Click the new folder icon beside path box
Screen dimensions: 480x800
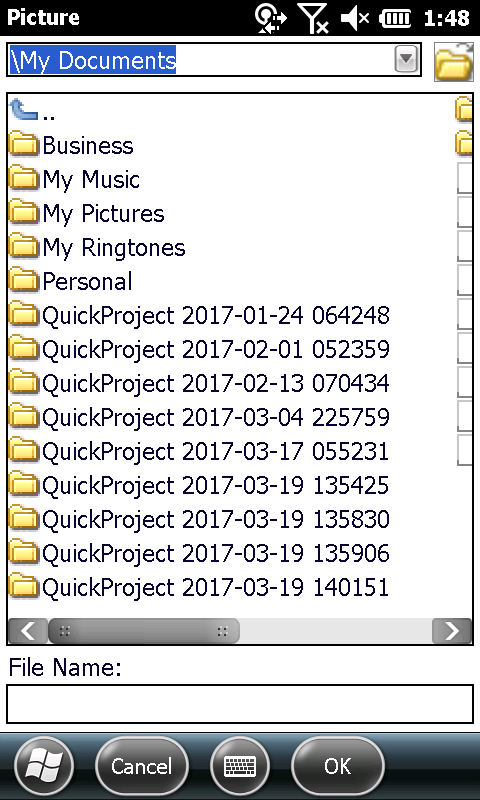[453, 62]
